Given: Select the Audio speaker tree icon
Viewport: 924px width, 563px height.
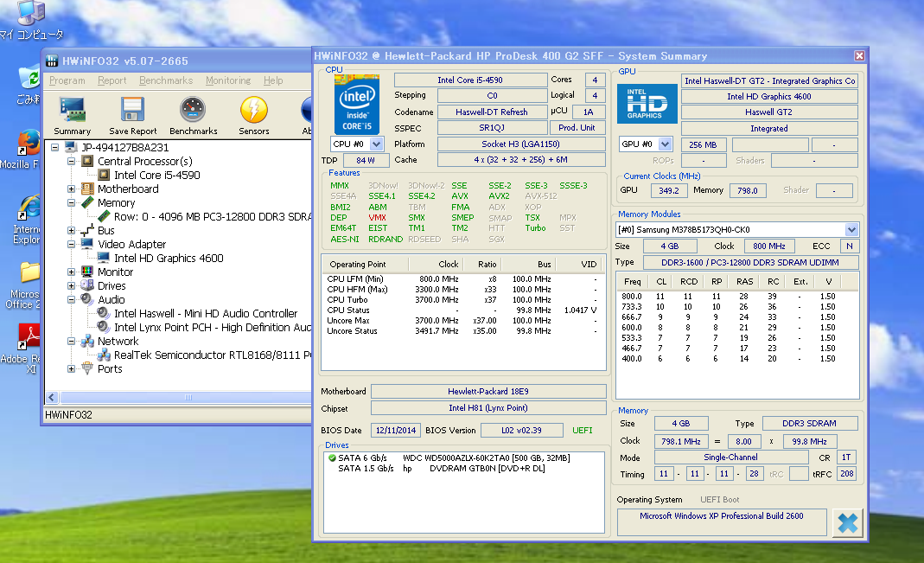Looking at the screenshot, I should (x=87, y=299).
